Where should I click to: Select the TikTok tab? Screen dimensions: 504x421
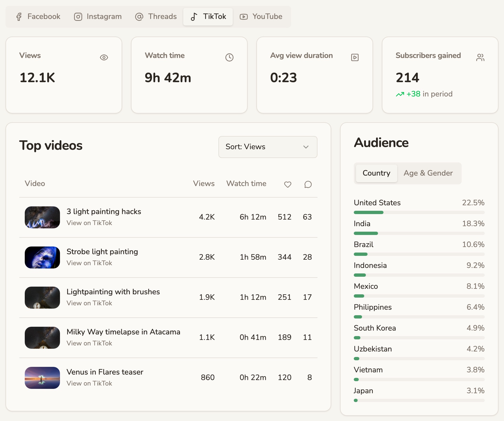coord(208,17)
